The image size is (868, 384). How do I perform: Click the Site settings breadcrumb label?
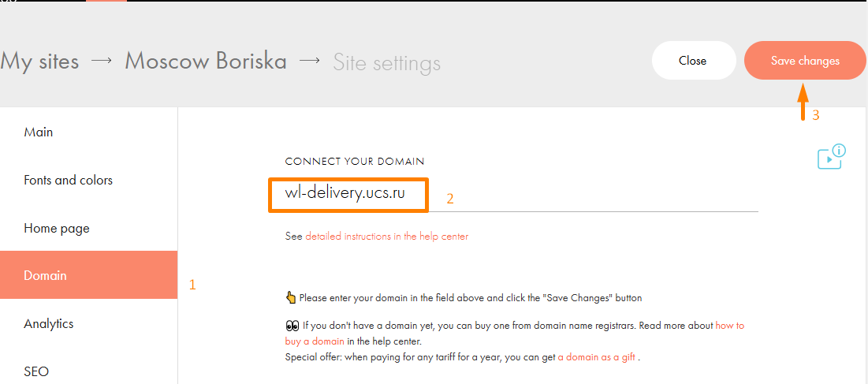click(x=386, y=62)
